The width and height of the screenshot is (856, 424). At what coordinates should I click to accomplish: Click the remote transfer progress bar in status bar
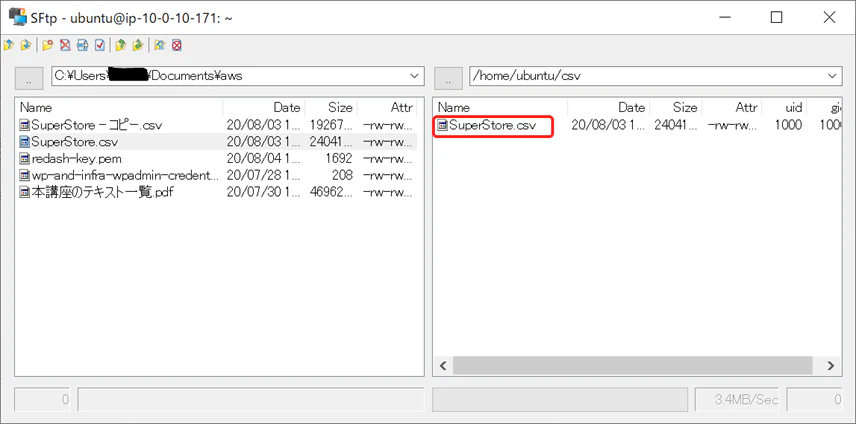pos(560,399)
